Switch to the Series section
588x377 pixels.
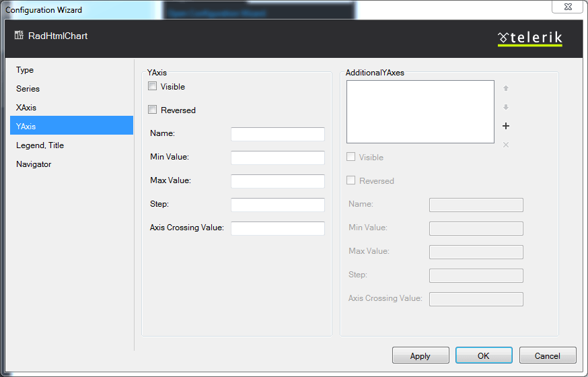pyautogui.click(x=28, y=89)
